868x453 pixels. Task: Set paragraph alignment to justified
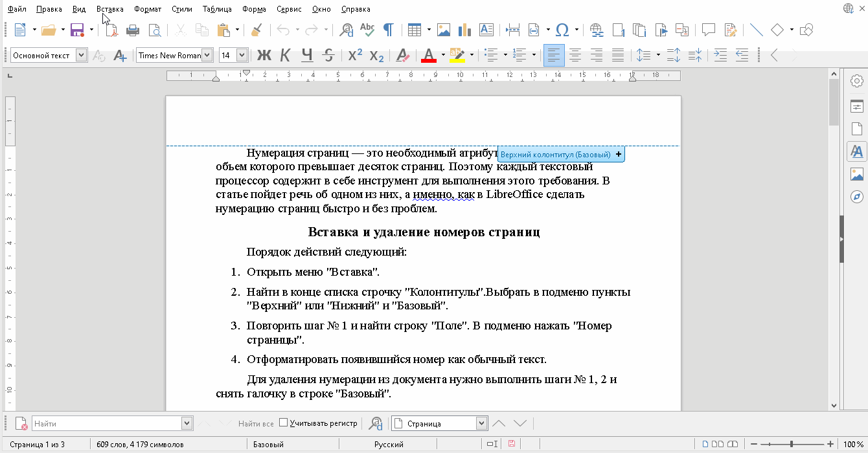[618, 56]
